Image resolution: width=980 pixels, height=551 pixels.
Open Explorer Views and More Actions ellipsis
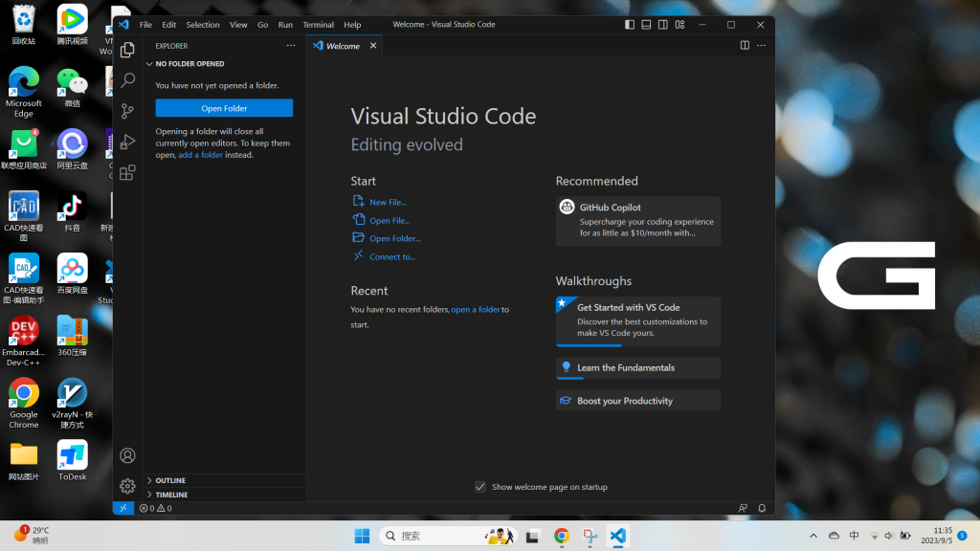pyautogui.click(x=291, y=46)
